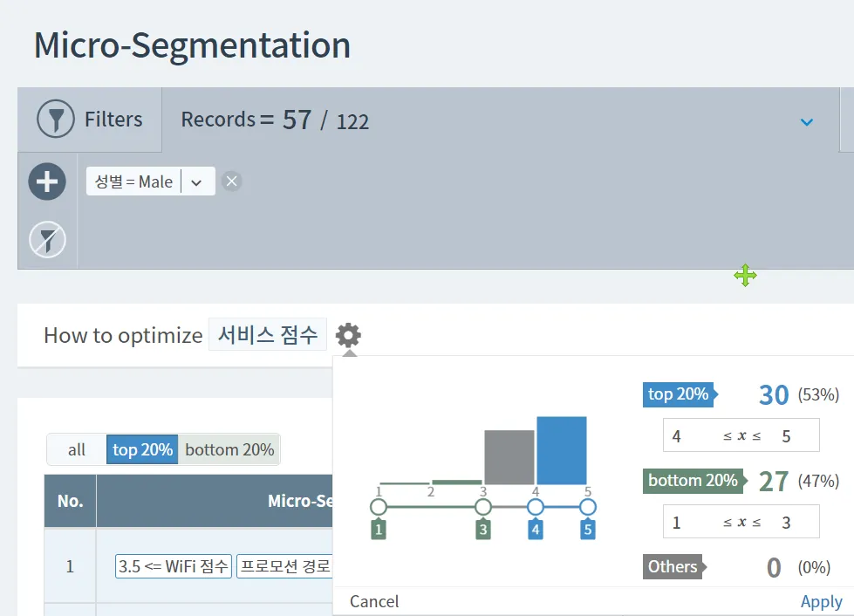The image size is (854, 616).
Task: Select the bottom 20% segment tab
Action: [x=229, y=449]
